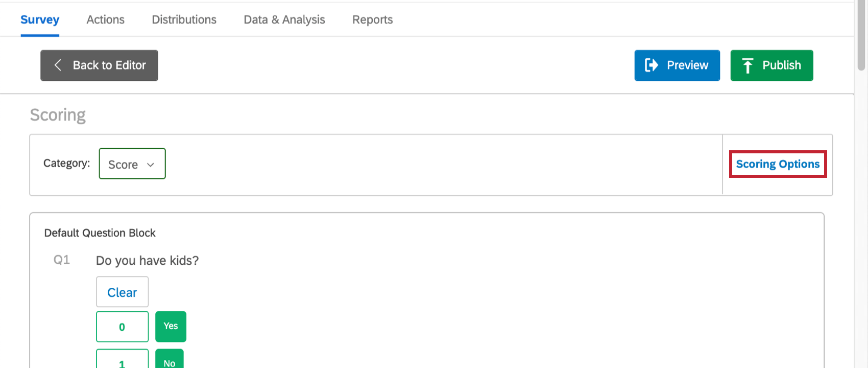Publish the survey
Screen dimensions: 868x368
(771, 65)
